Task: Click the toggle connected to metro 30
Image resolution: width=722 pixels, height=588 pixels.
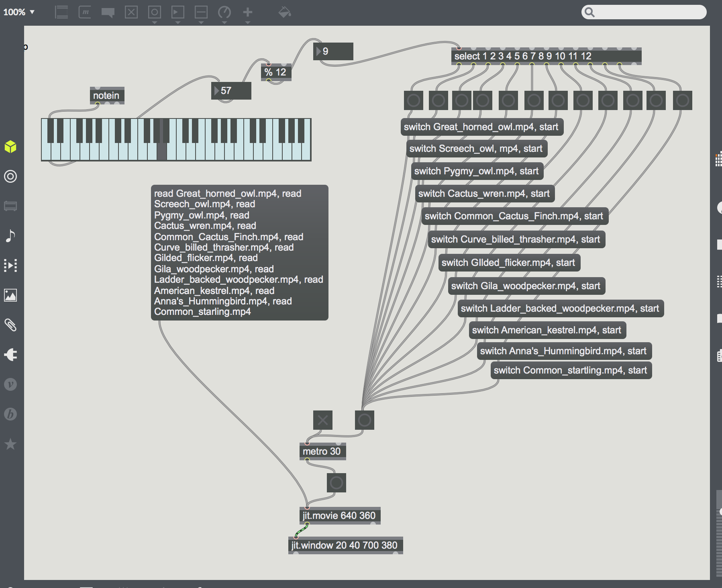Action: coord(323,420)
